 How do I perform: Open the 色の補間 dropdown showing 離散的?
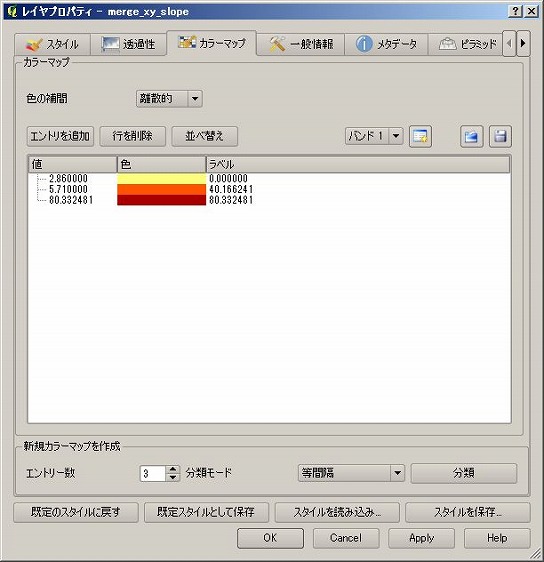(169, 99)
